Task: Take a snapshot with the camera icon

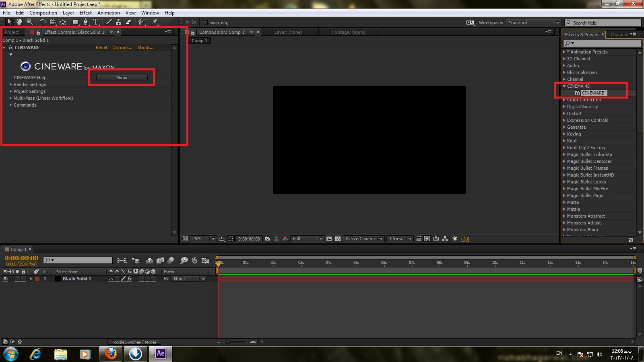Action: 268,239
